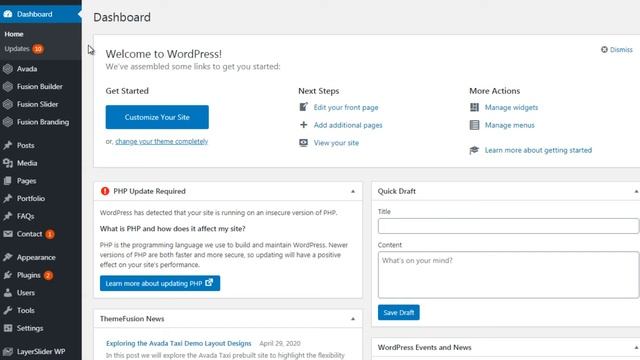Click the Plugins update badge 2
The image size is (640, 360).
click(48, 276)
